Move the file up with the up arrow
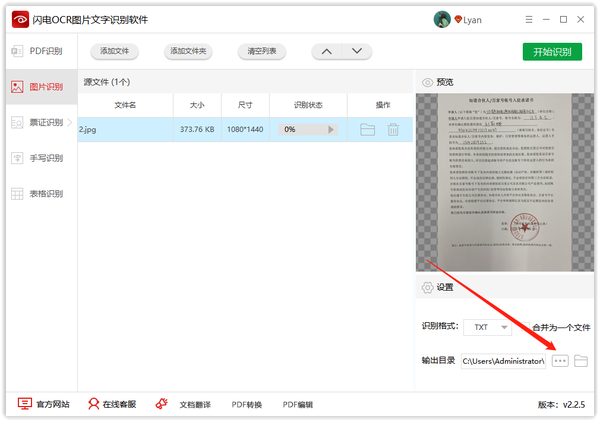The image size is (600, 422). [327, 52]
